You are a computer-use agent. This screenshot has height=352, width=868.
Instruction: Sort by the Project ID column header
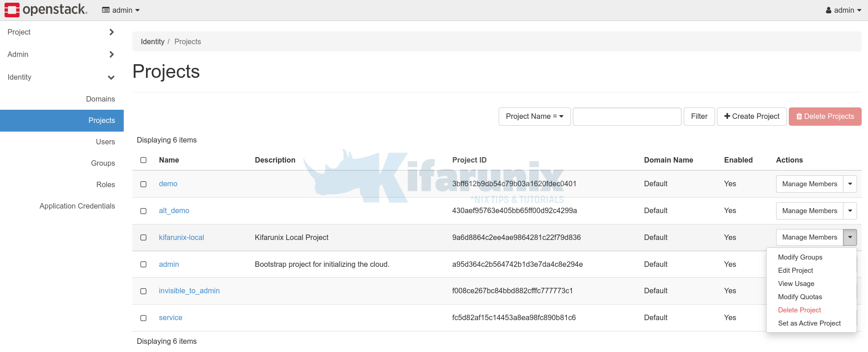click(x=469, y=160)
